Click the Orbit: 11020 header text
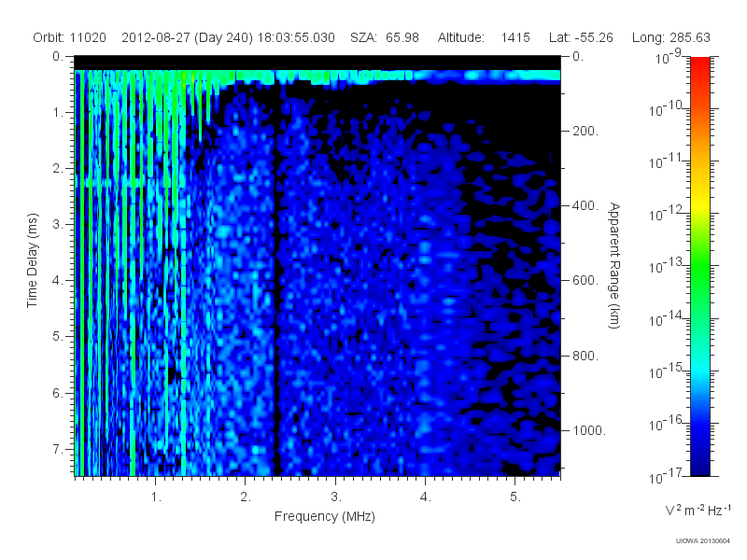Viewport: 747px width, 560px height. 69,37
